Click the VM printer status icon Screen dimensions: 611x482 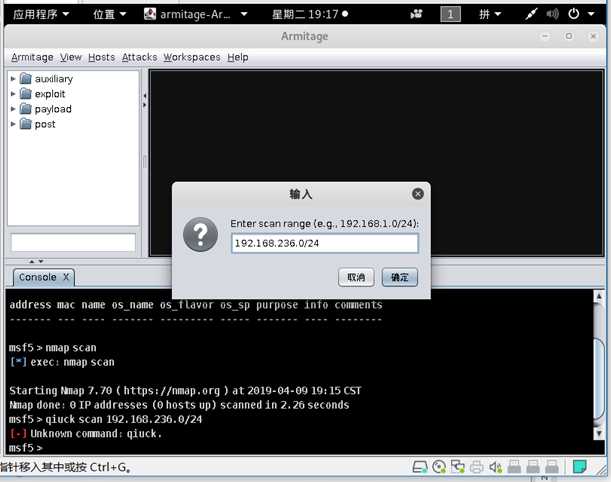[x=477, y=466]
